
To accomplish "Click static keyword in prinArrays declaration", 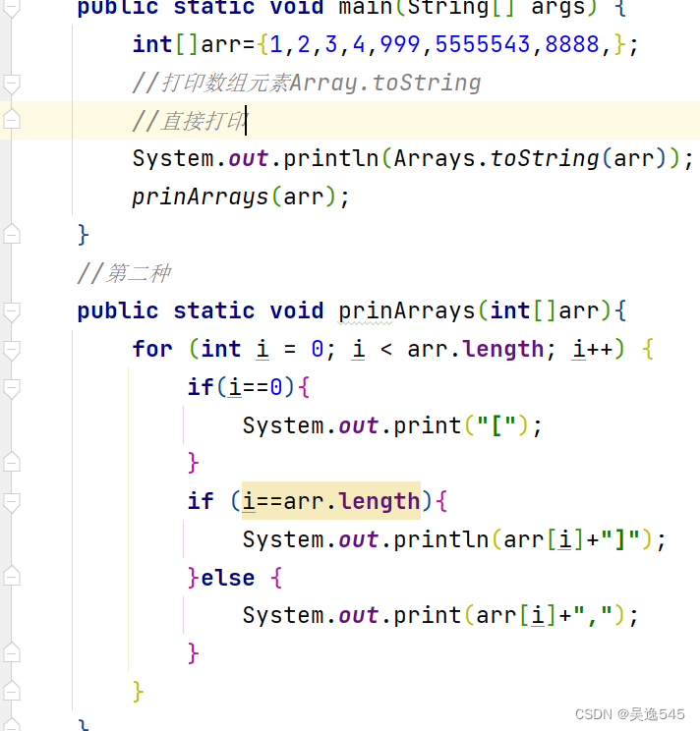I will (x=214, y=310).
